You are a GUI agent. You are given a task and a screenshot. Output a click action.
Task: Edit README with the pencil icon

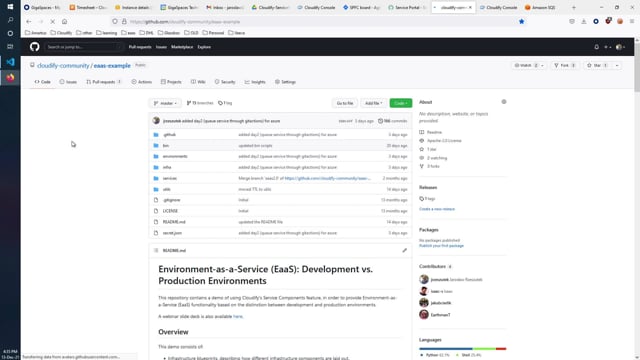point(404,250)
